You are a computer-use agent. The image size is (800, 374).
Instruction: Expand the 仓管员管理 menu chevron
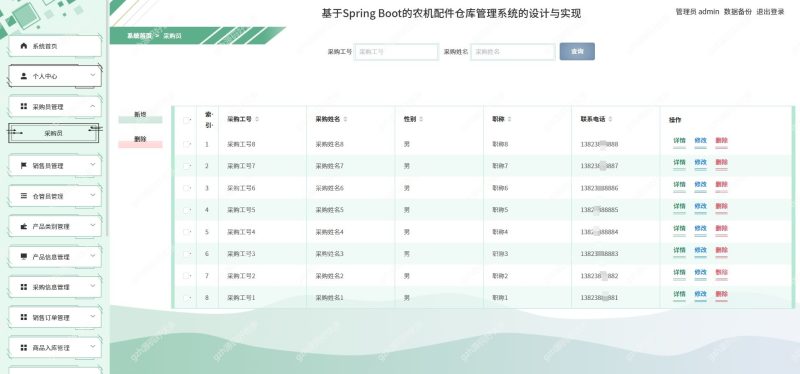point(93,195)
